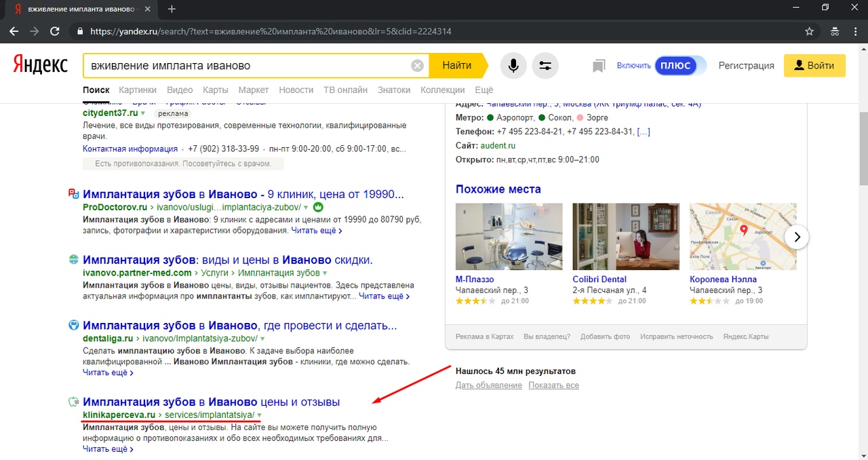Switch to the Коллекции tab
The width and height of the screenshot is (868, 460).
point(443,90)
